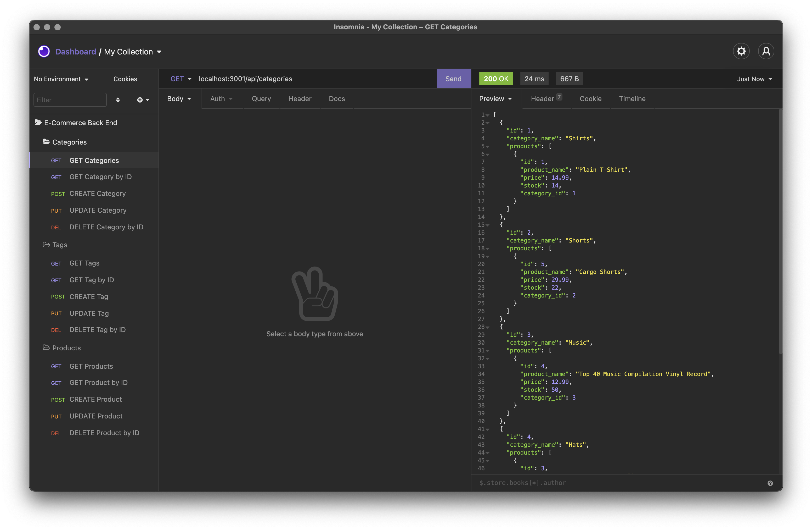This screenshot has height=530, width=812.
Task: Go to the Dashboard link
Action: pos(76,52)
